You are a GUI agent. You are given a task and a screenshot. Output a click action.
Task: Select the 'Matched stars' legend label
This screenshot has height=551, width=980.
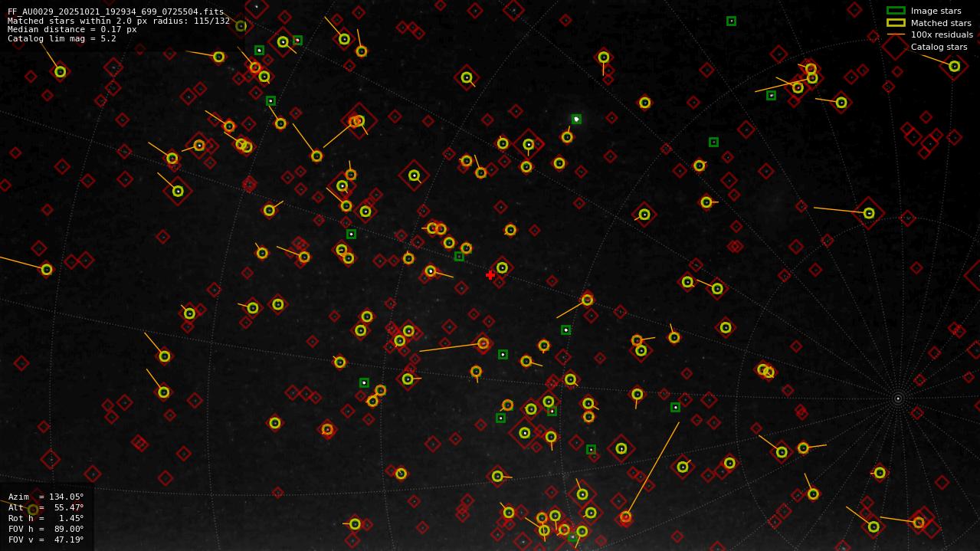[941, 23]
